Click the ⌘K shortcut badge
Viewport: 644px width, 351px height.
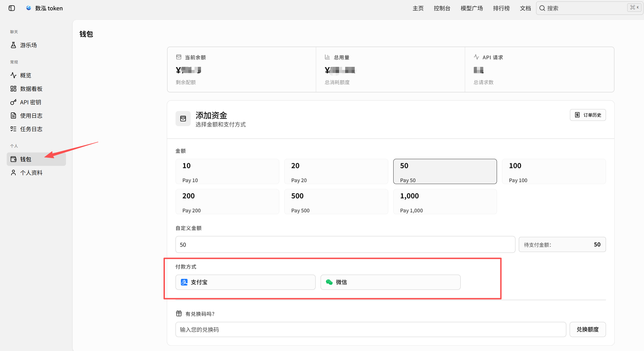click(634, 8)
